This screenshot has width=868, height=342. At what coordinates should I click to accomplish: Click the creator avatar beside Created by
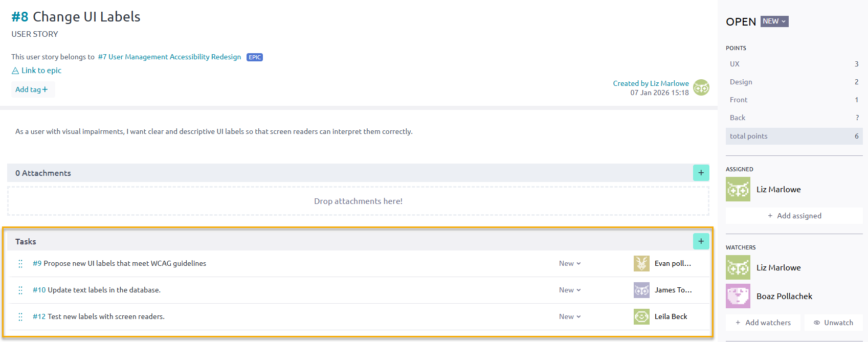coord(701,87)
